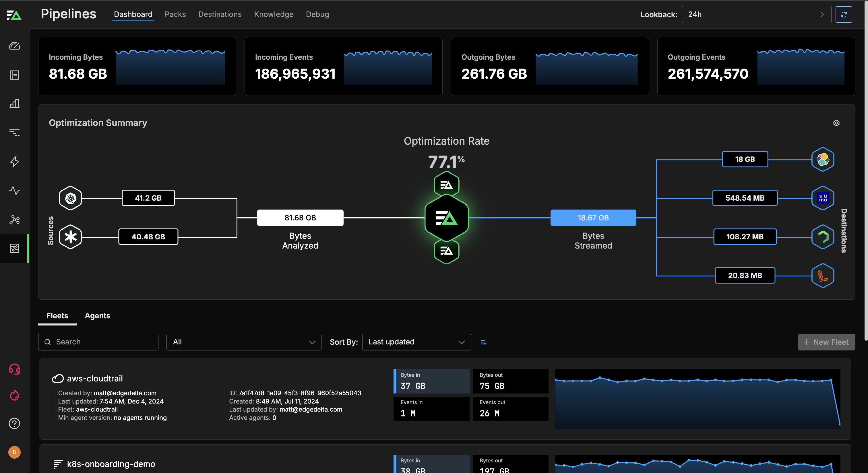Open Pipelines icon in left sidebar
Image resolution: width=868 pixels, height=473 pixels.
coord(14,248)
